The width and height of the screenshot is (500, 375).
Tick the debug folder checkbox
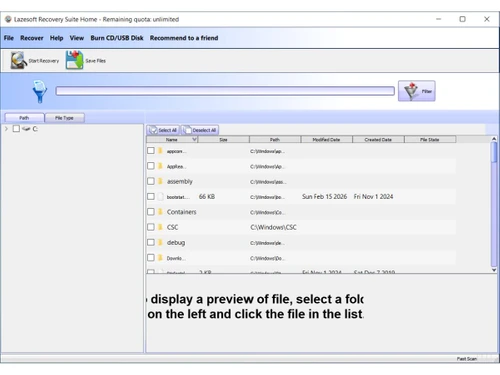tap(151, 242)
